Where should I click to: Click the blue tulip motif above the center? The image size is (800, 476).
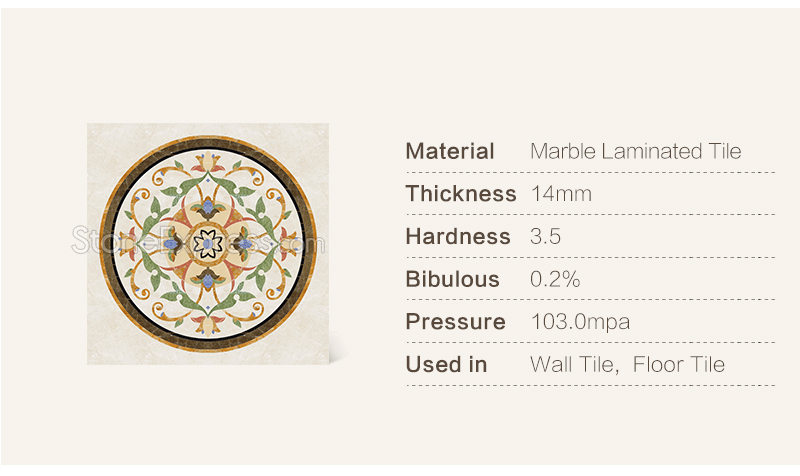click(208, 208)
